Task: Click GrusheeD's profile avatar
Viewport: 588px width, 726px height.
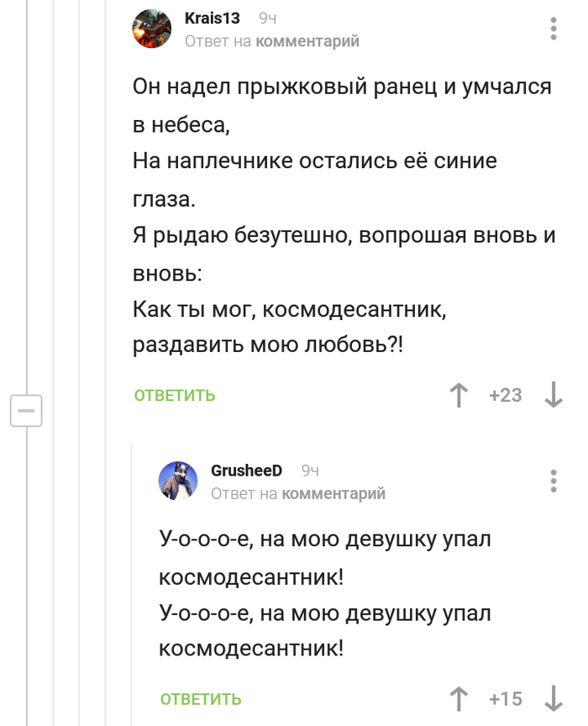Action: [x=178, y=481]
